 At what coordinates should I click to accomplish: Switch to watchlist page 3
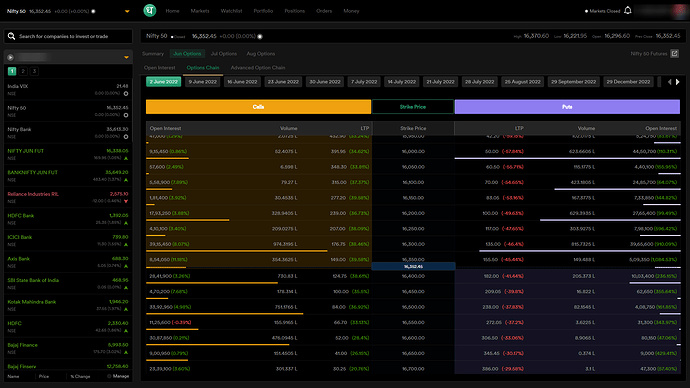pyautogui.click(x=34, y=71)
